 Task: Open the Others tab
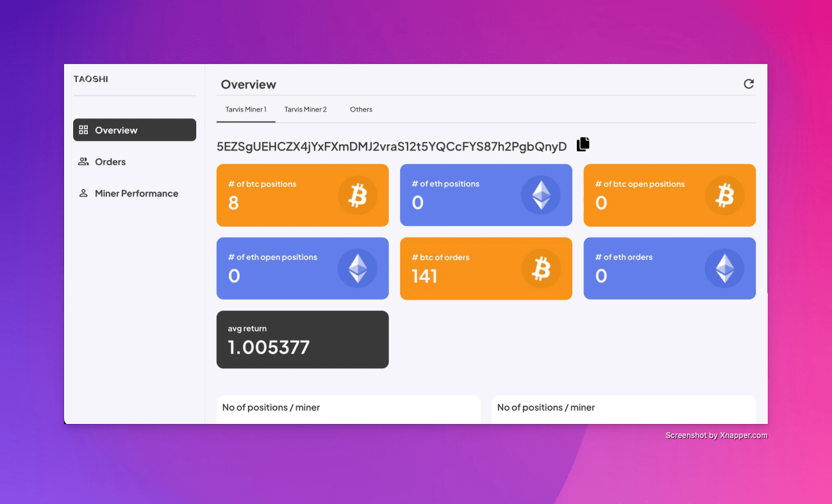tap(361, 110)
